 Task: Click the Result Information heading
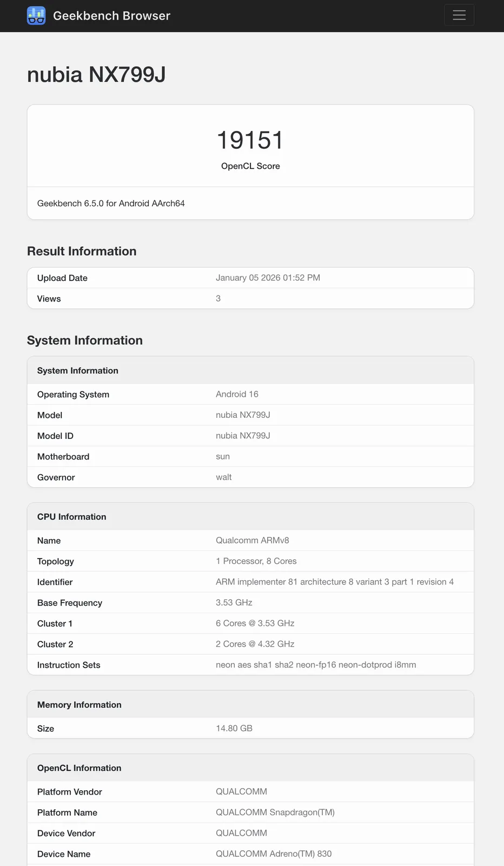click(82, 251)
